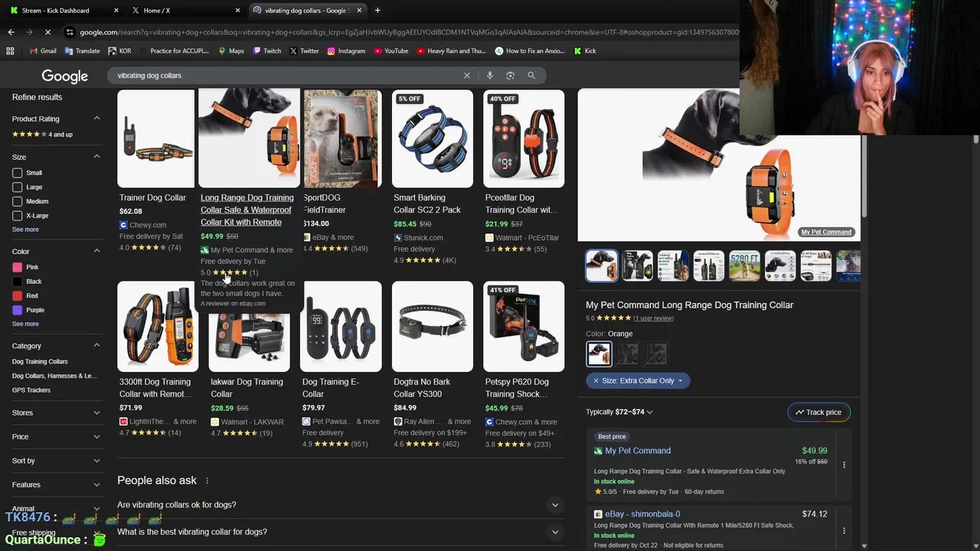
Task: Click the Google logo
Action: [64, 76]
